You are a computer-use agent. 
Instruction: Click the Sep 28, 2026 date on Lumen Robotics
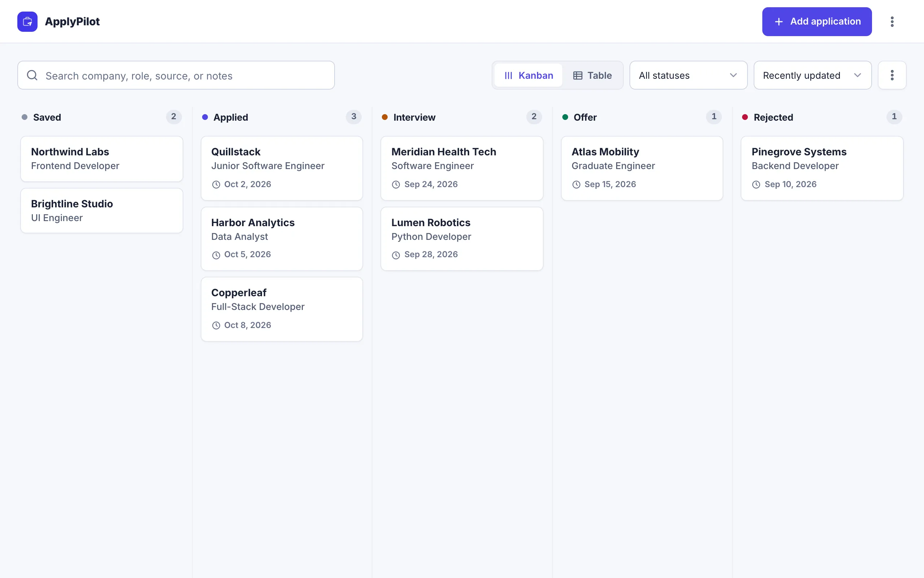point(431,255)
